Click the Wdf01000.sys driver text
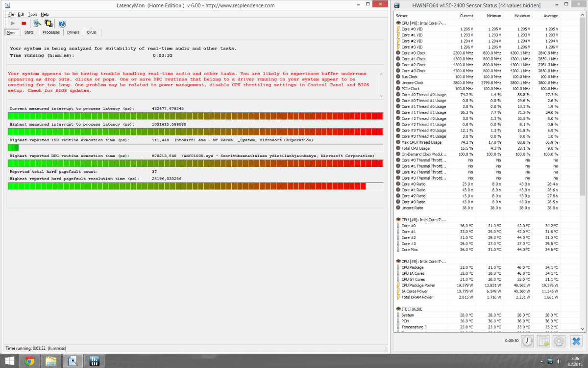Viewport: 588px width, 368px height. tap(278, 156)
